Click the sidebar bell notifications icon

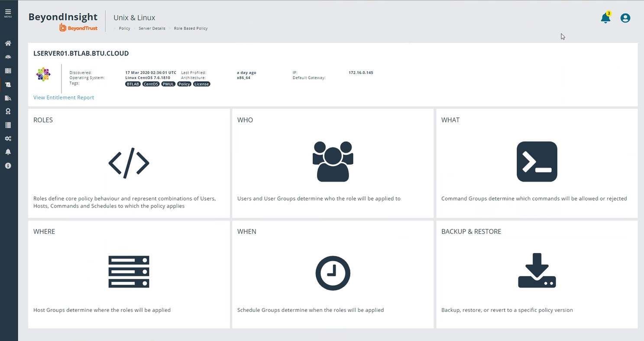(x=8, y=152)
